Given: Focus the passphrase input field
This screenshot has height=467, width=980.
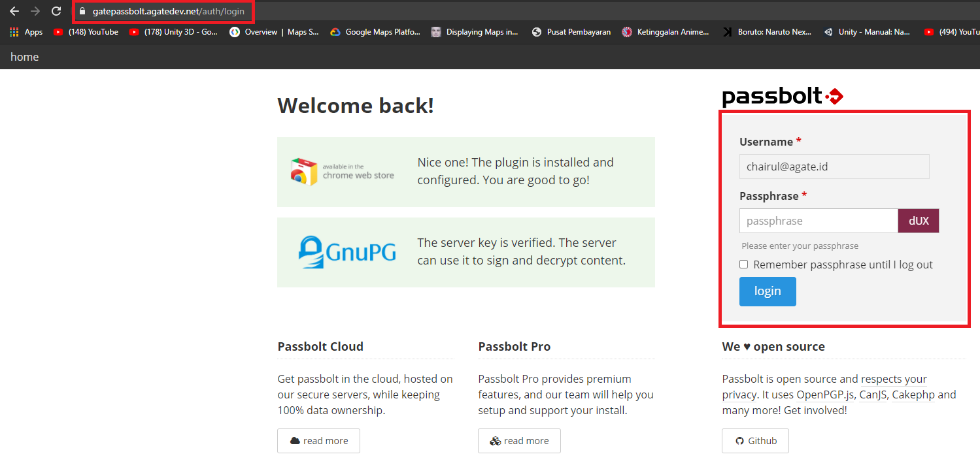Looking at the screenshot, I should coord(819,221).
